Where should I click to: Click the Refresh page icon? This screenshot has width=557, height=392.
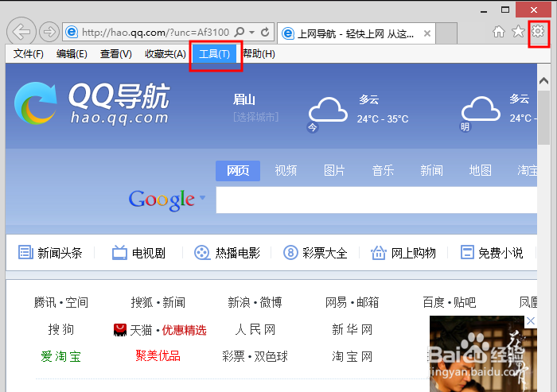[265, 33]
